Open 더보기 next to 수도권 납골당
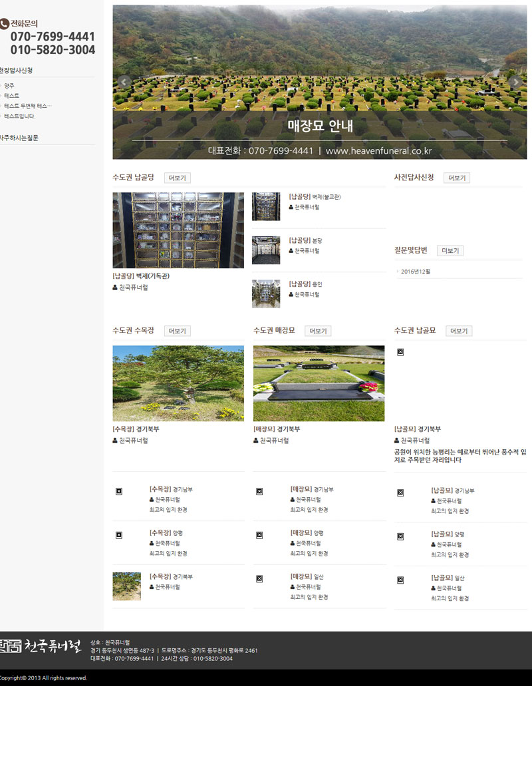The width and height of the screenshot is (532, 772). coord(178,178)
